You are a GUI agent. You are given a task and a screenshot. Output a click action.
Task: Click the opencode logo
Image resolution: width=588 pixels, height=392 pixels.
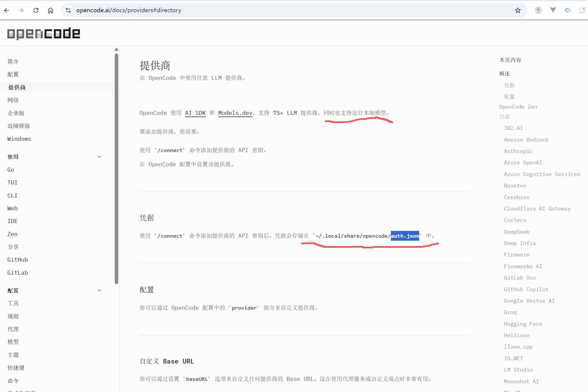tap(43, 33)
